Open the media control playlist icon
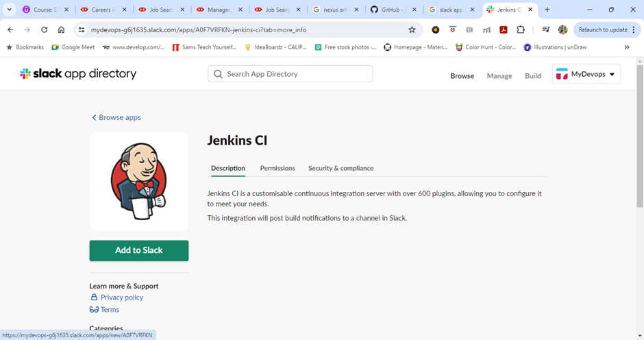The width and height of the screenshot is (644, 340). point(546,29)
